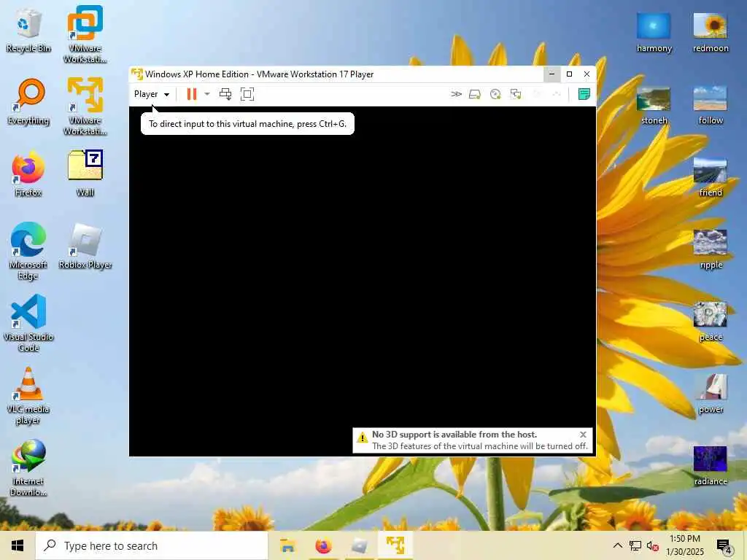Select the Microsoft Edge desktop shortcut

coord(28,251)
